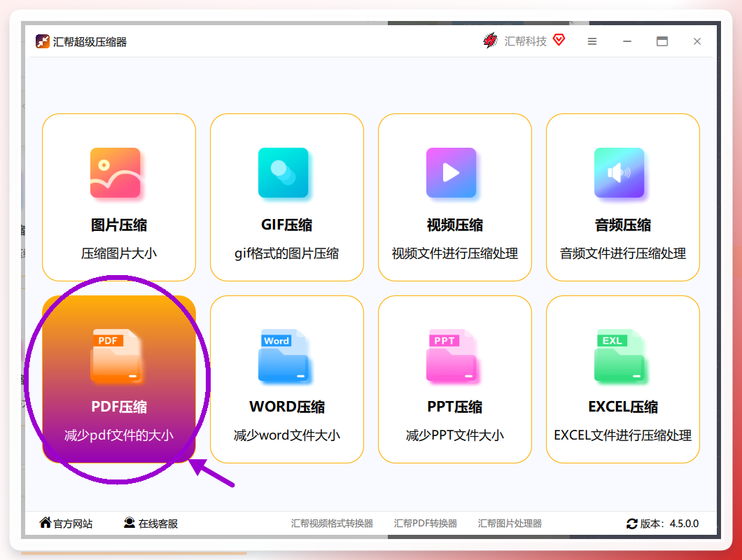Minimize the 汇帮超级压缩器 window
The width and height of the screenshot is (742, 560).
click(627, 41)
